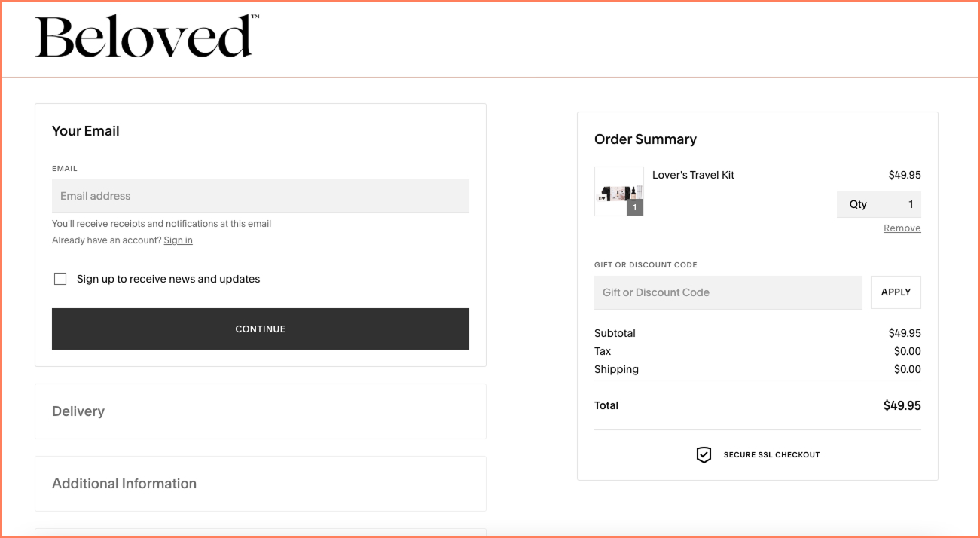980x538 pixels.
Task: Open the partially visible section below Additional Information
Action: [x=261, y=534]
